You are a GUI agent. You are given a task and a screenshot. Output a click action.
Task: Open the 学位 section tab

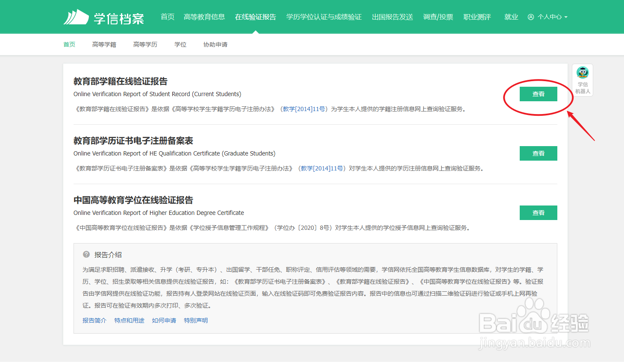coord(180,44)
